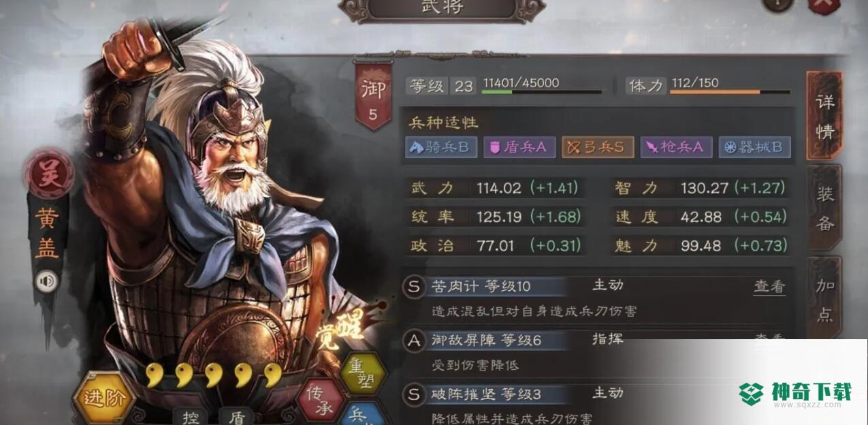The width and height of the screenshot is (868, 425).
Task: Select the 枪兵A troop aptitude
Action: tap(676, 147)
